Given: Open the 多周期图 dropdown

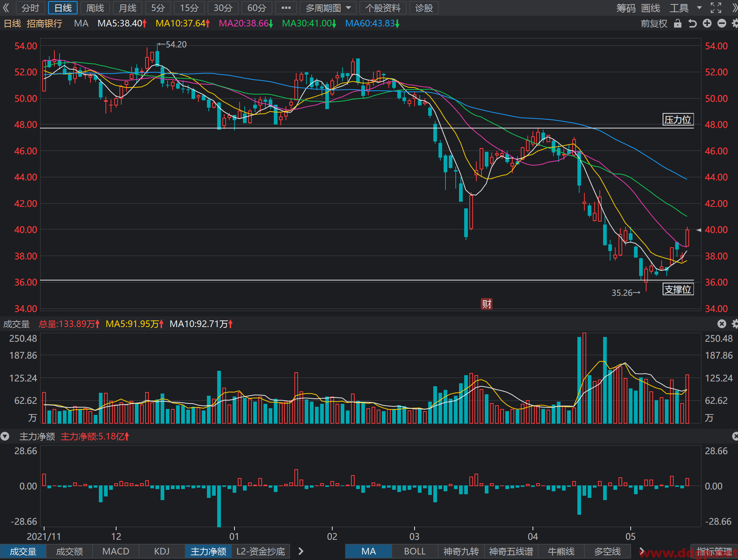Looking at the screenshot, I should click(328, 8).
